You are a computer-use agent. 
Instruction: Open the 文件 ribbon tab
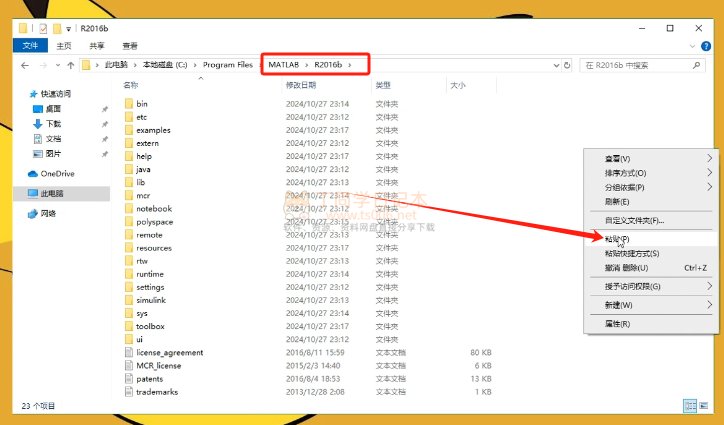coord(30,45)
